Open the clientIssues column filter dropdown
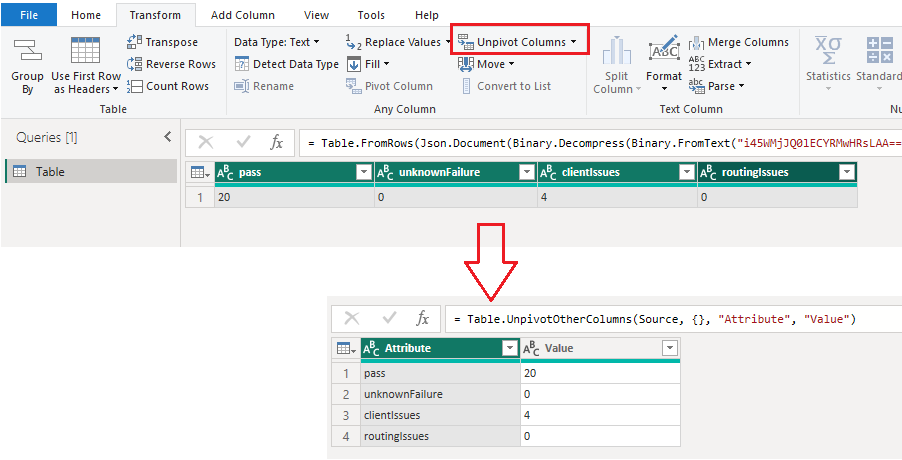 [x=687, y=172]
